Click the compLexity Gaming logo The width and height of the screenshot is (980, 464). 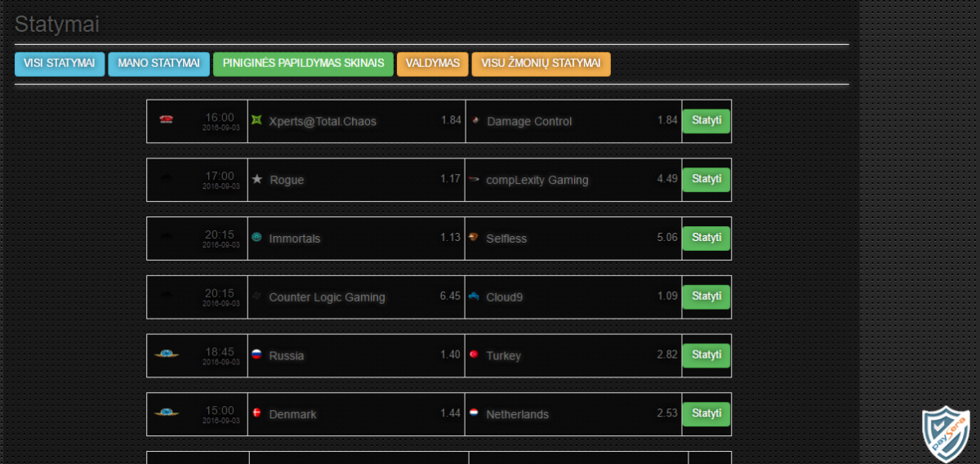tap(474, 179)
